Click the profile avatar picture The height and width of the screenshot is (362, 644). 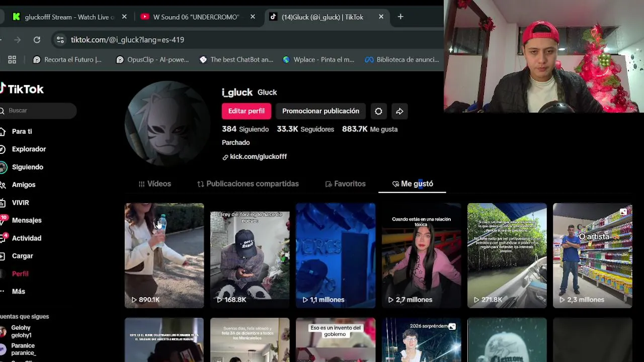pyautogui.click(x=168, y=124)
